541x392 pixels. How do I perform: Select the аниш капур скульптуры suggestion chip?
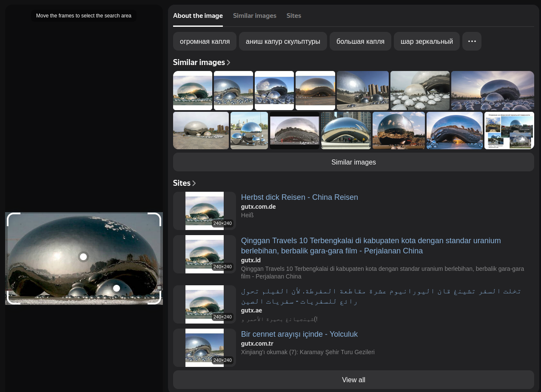[x=283, y=41]
